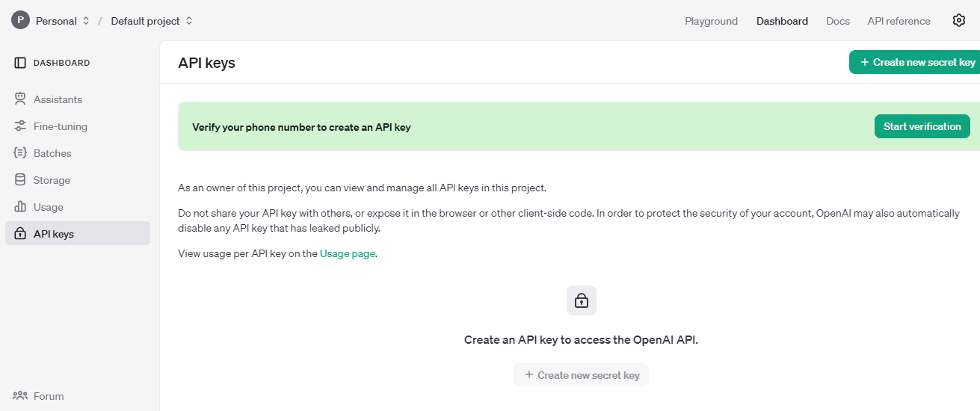The width and height of the screenshot is (980, 411).
Task: Go to the Playground tab
Action: (711, 21)
